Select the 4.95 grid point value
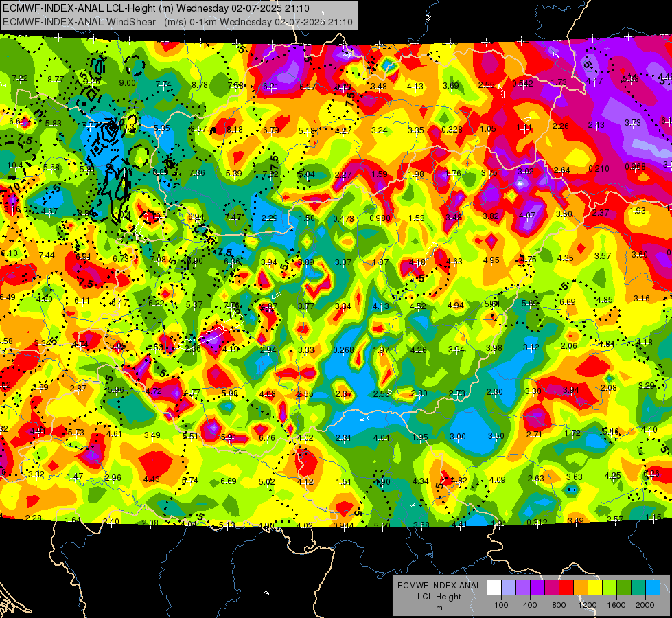 pyautogui.click(x=491, y=260)
